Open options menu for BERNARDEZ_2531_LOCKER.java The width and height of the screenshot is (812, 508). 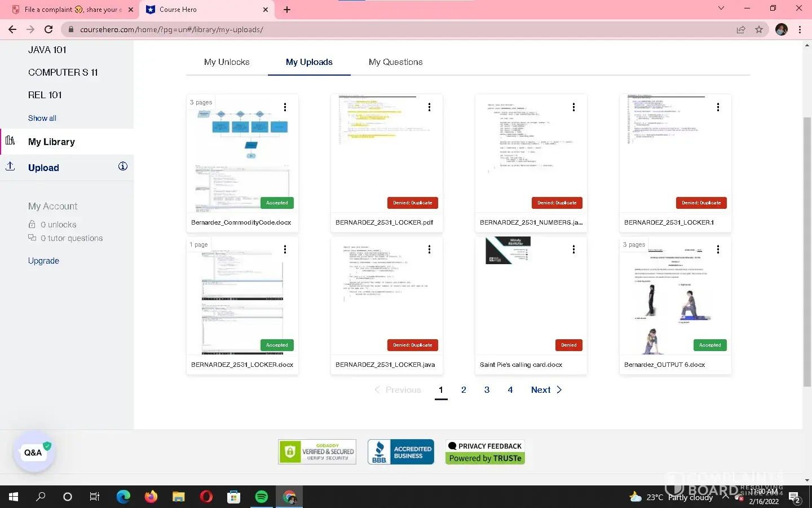coord(430,249)
